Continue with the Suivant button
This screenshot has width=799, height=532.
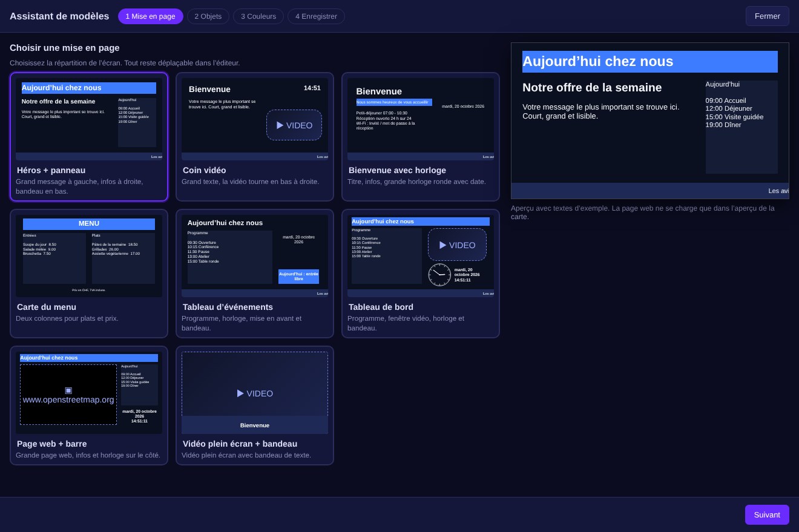click(x=767, y=514)
